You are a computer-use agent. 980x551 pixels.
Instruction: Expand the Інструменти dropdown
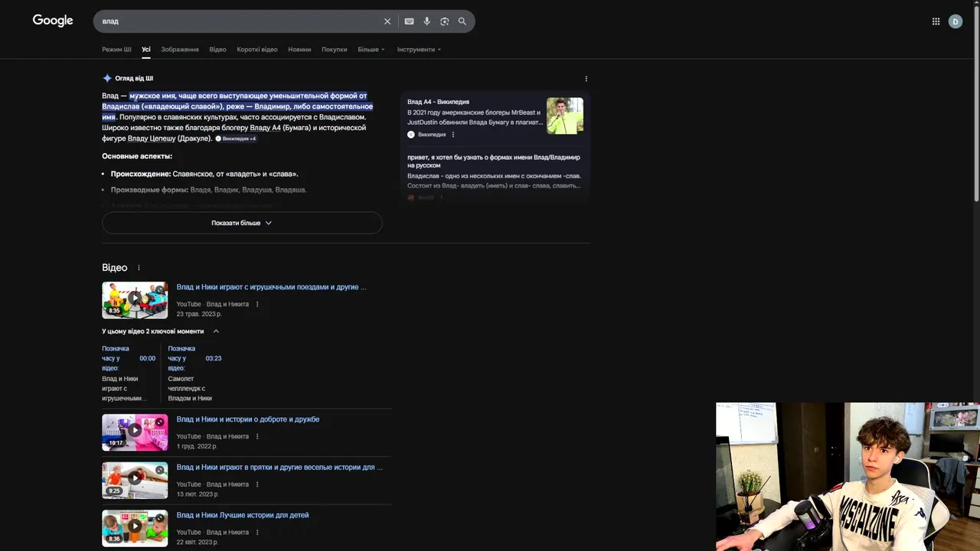pyautogui.click(x=419, y=50)
